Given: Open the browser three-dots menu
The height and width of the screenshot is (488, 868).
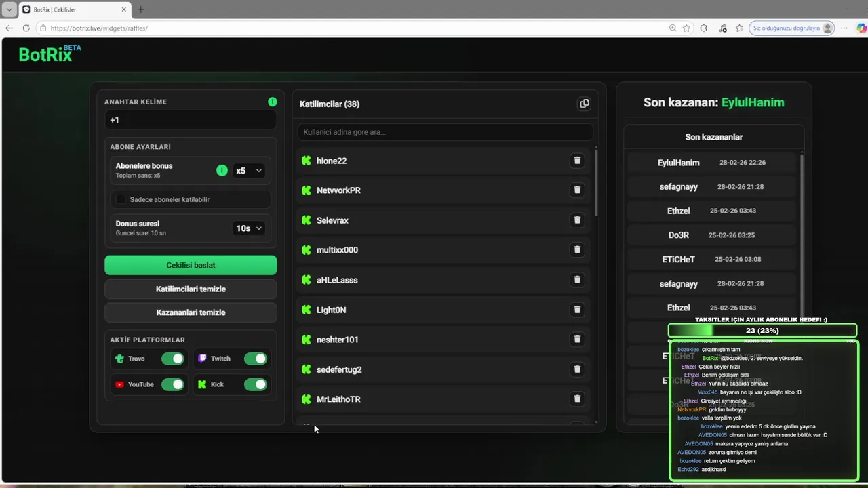Looking at the screenshot, I should point(844,28).
